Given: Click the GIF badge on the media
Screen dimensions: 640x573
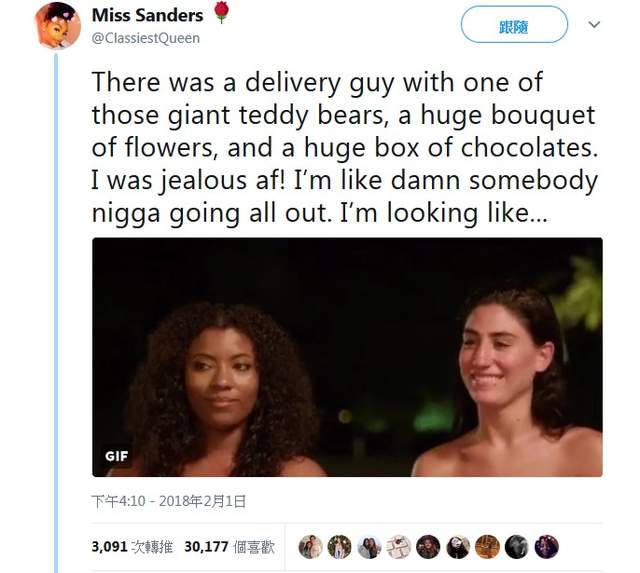Looking at the screenshot, I should coord(117,456).
